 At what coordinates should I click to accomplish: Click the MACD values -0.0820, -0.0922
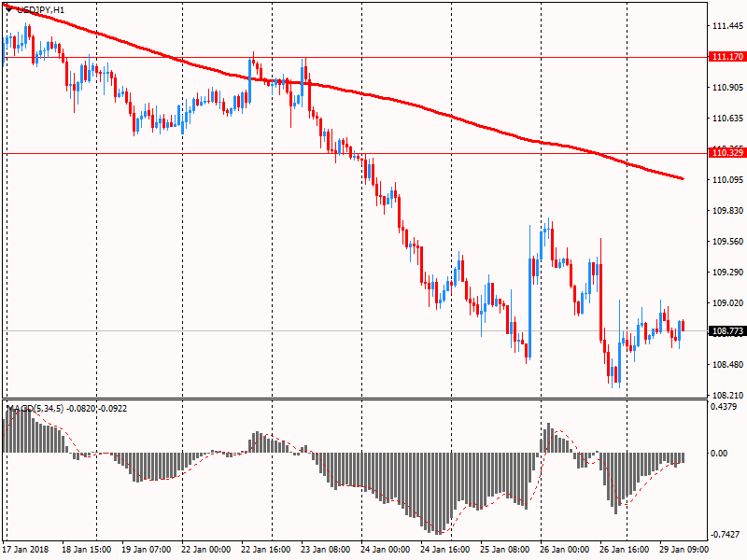(x=97, y=408)
